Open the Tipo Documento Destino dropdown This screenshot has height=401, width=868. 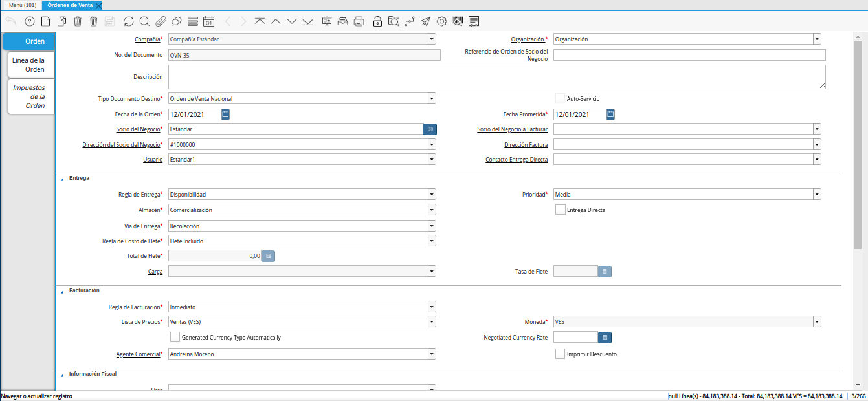pos(432,99)
